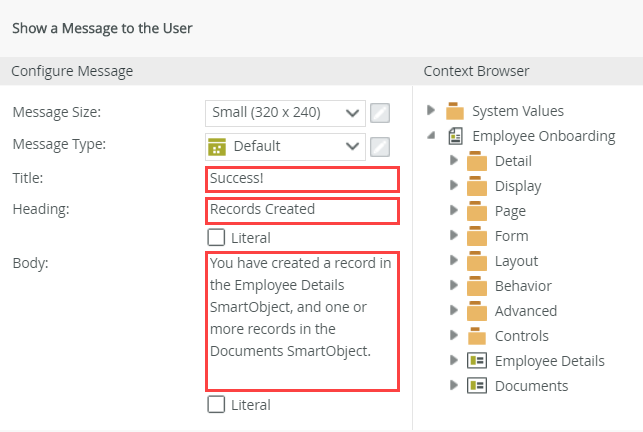Viewport: 643px width, 432px height.
Task: Expand the System Values node
Action: 431,111
